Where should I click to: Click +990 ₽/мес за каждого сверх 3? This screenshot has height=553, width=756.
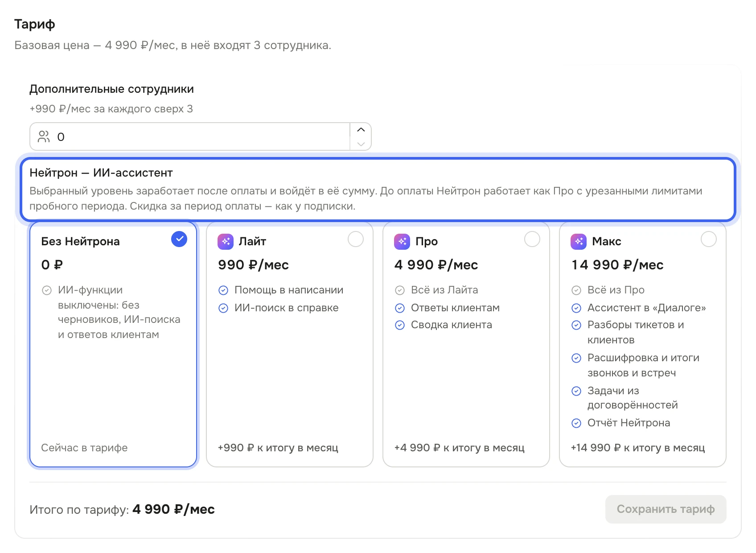click(111, 109)
